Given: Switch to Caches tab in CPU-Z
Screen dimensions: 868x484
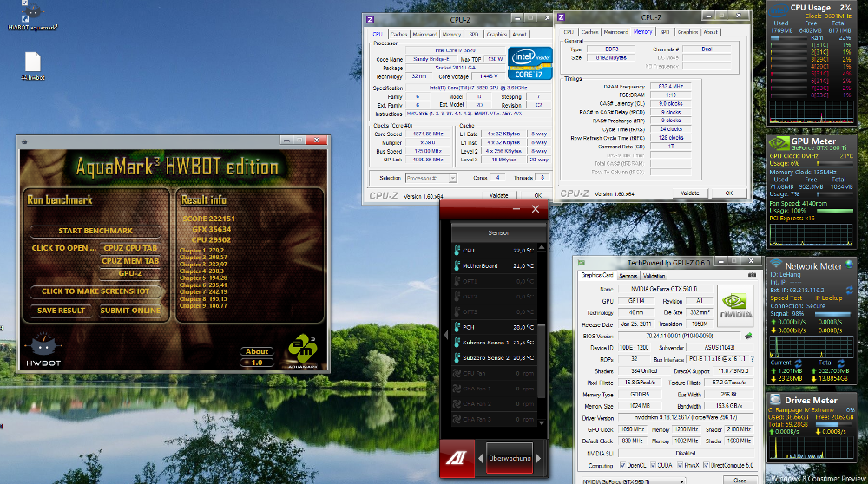Looking at the screenshot, I should pyautogui.click(x=398, y=35).
